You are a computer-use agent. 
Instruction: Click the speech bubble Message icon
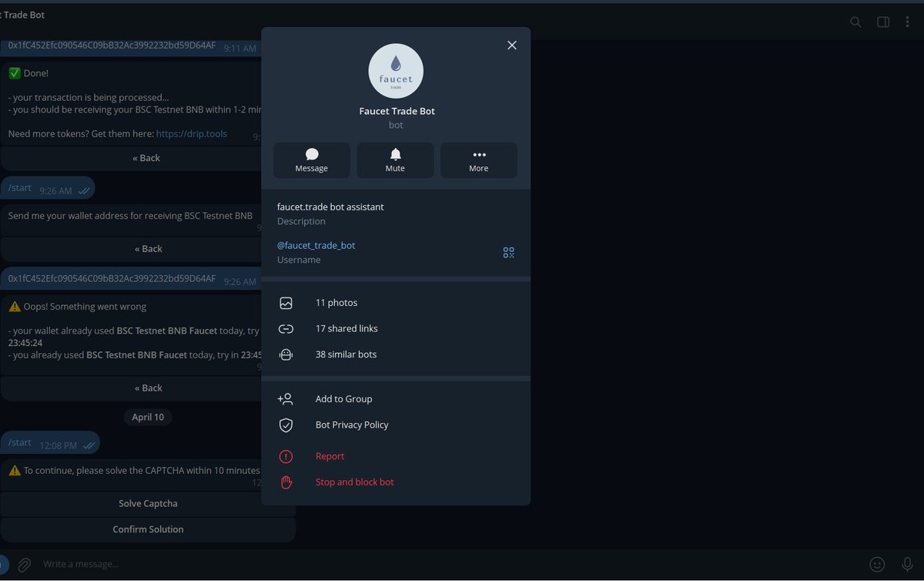(312, 154)
